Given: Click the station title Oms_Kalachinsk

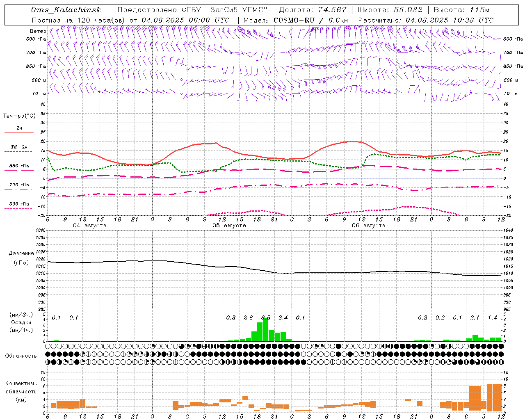Looking at the screenshot, I should [66, 10].
